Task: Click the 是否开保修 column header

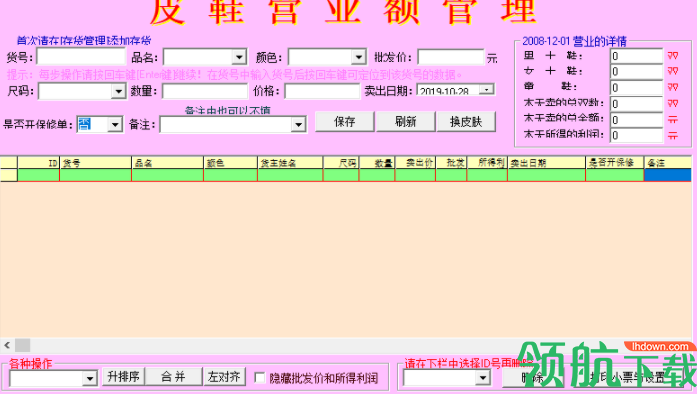Action: pos(615,163)
